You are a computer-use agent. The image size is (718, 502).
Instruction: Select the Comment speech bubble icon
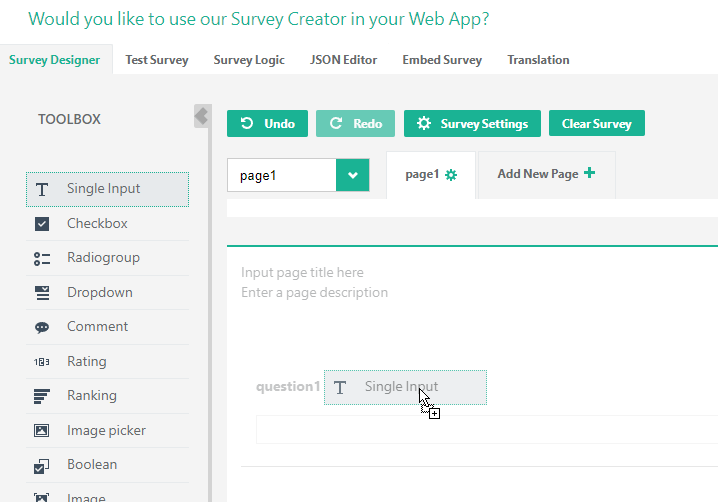[42, 327]
